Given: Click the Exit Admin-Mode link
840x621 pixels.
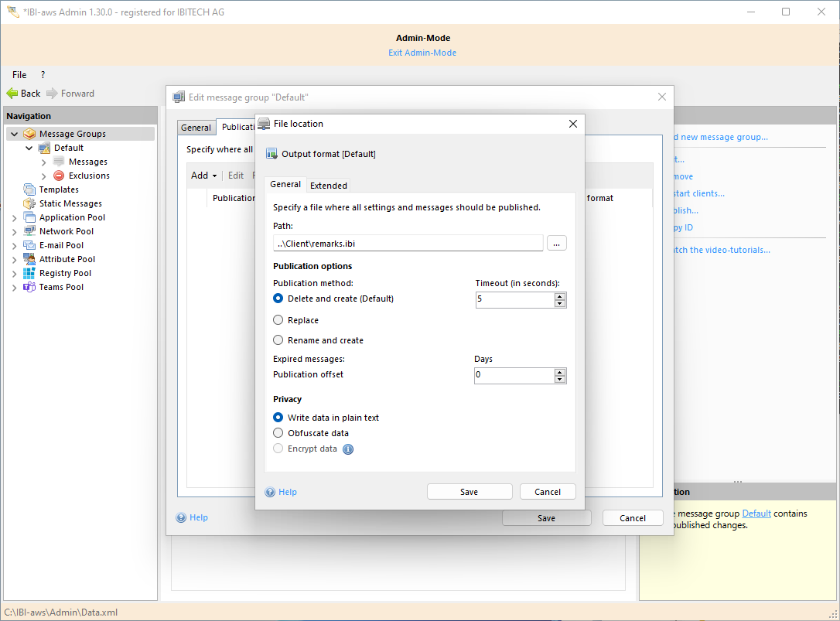Looking at the screenshot, I should (422, 53).
